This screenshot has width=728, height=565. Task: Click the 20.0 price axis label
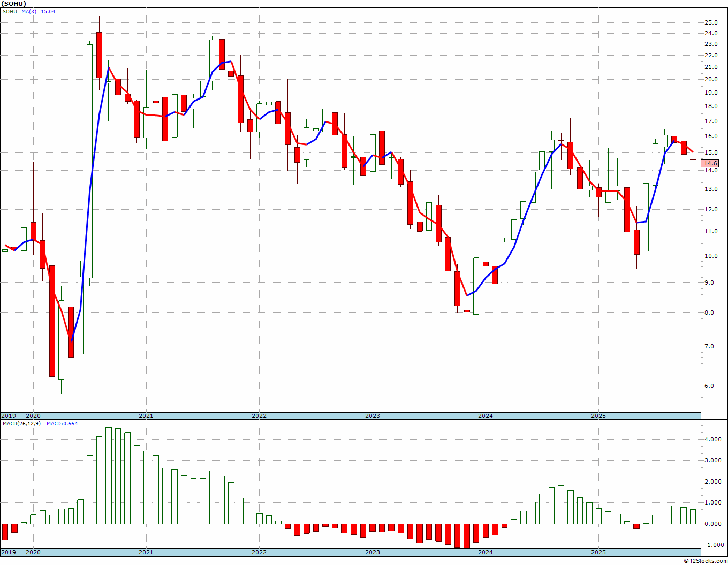point(711,79)
